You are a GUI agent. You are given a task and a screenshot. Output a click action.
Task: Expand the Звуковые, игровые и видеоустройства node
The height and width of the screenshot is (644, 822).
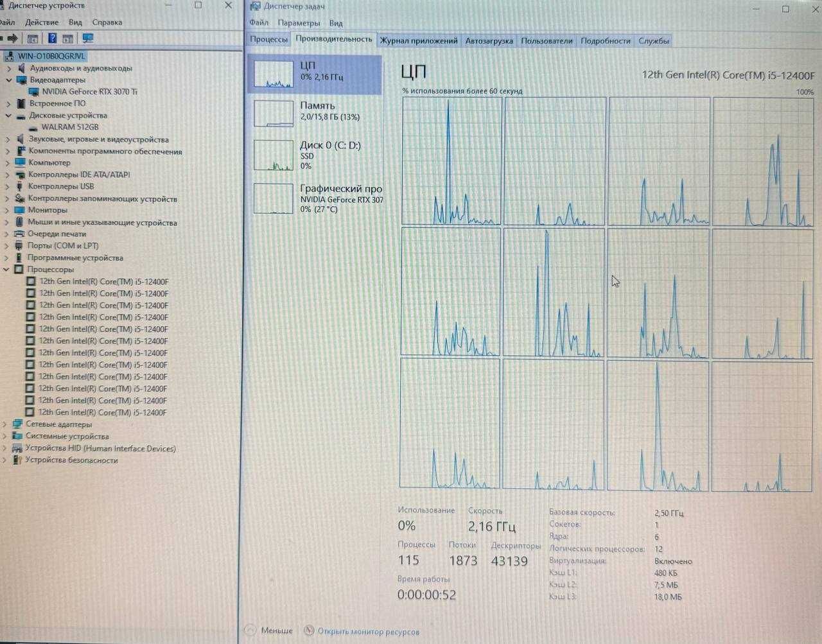click(8, 139)
